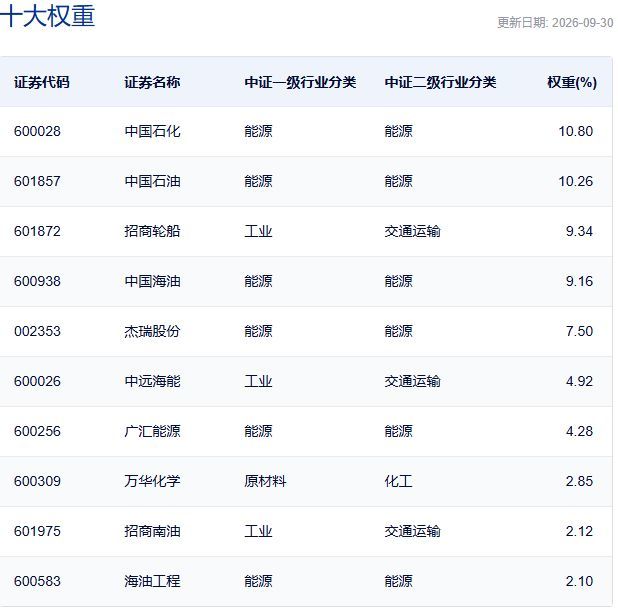Click first-level 能源 in 广汇能源 row
Viewport: 618px width, 613px height.
pos(258,431)
